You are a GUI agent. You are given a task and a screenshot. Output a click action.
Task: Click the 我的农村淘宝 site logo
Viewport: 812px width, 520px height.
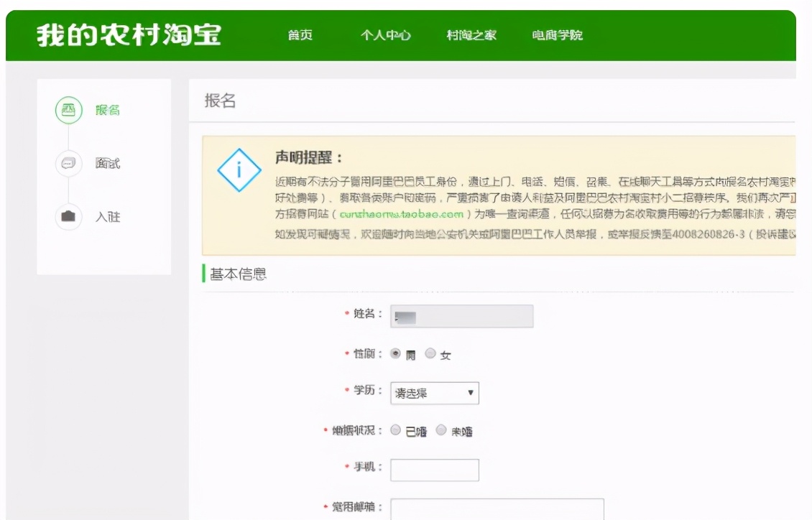(x=129, y=35)
